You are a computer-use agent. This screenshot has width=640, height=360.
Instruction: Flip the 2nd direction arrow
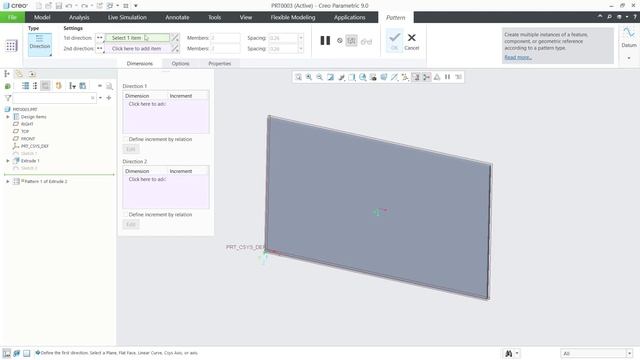click(x=175, y=49)
